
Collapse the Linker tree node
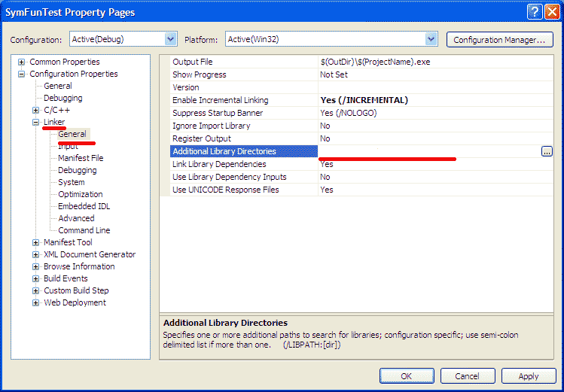[x=35, y=123]
